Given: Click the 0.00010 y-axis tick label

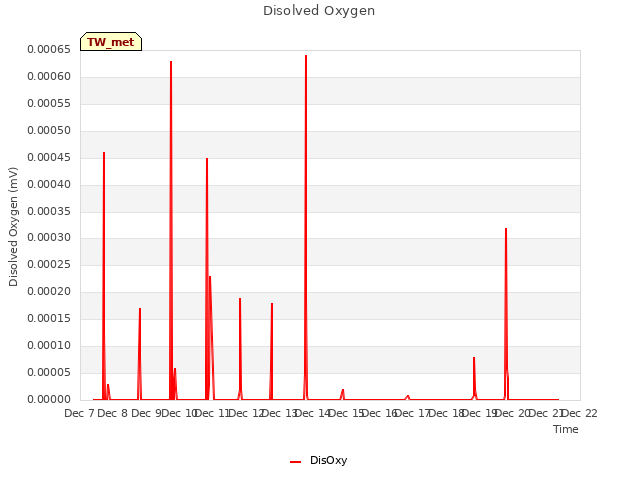Looking at the screenshot, I should 49,345.
